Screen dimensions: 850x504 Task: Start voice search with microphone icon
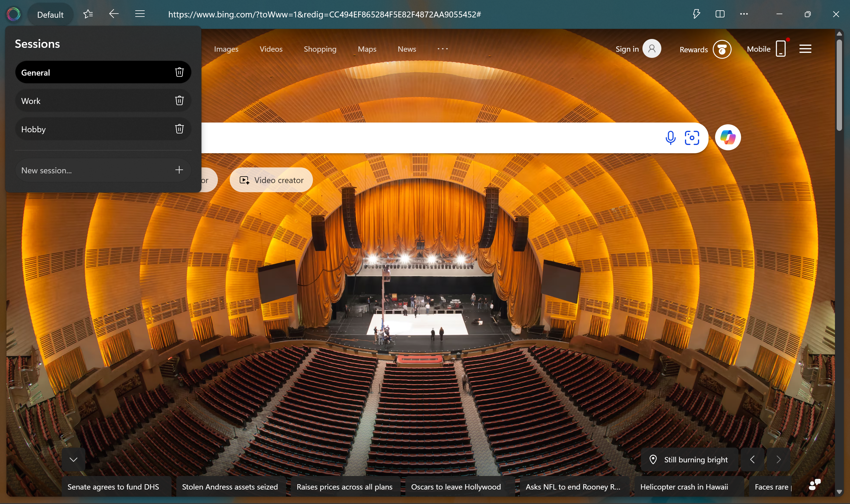[670, 138]
